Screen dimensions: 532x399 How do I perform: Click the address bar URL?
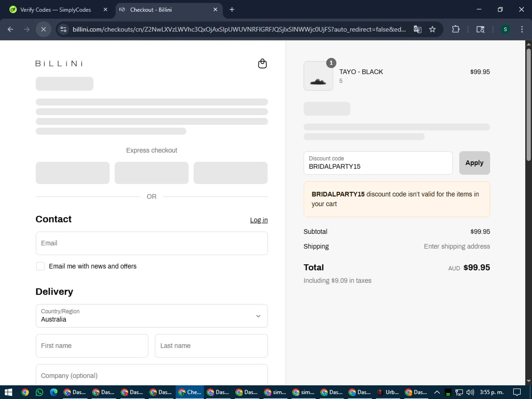point(239,29)
